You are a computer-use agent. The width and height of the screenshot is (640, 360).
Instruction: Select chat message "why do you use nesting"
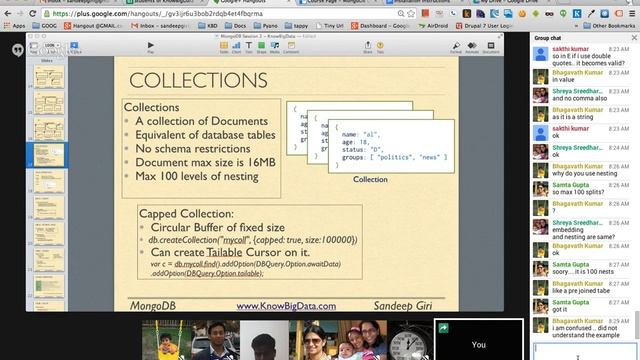tap(584, 173)
